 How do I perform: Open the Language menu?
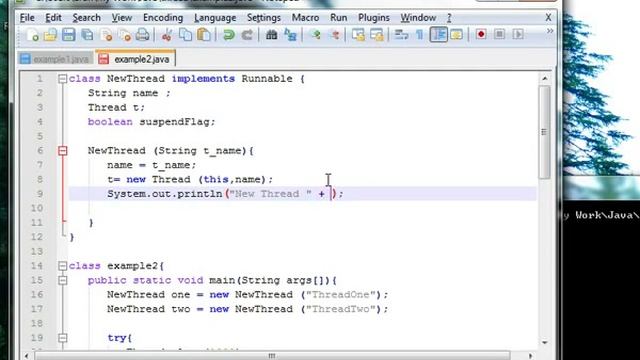[215, 18]
